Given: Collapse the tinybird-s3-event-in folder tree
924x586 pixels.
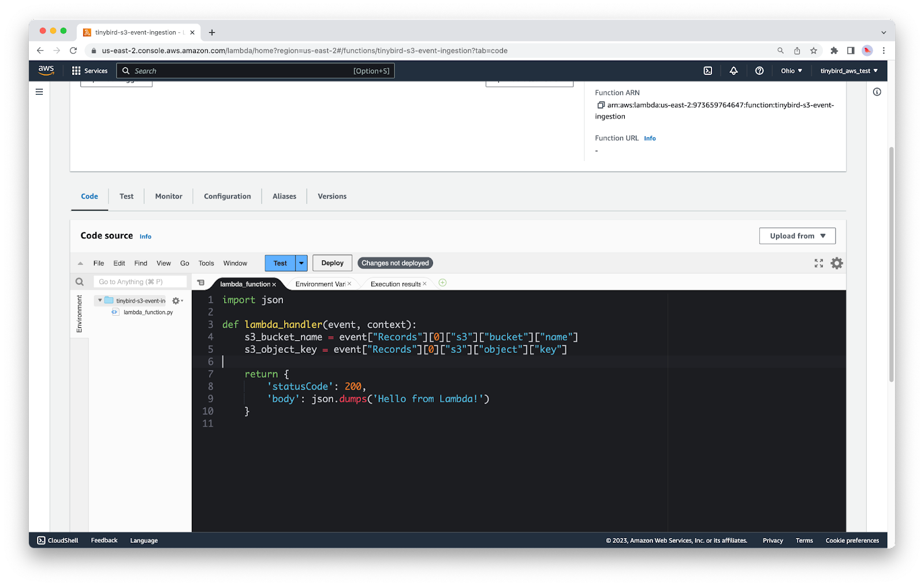Looking at the screenshot, I should pyautogui.click(x=100, y=300).
